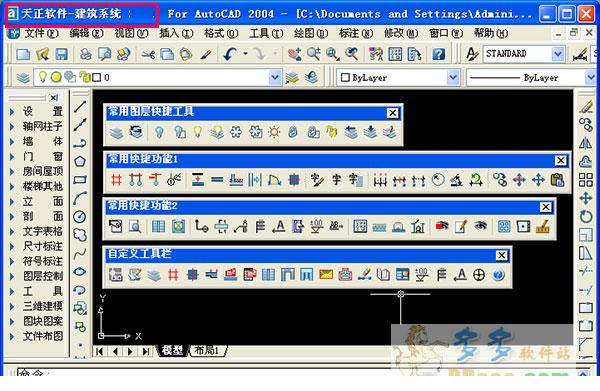Select the Arc draw tool
The height and width of the screenshot is (391, 600).
click(x=80, y=198)
